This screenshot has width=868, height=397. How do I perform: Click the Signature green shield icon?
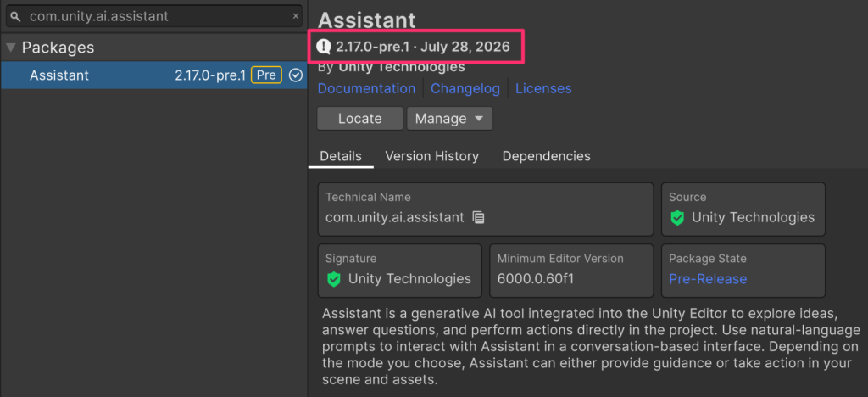click(333, 279)
